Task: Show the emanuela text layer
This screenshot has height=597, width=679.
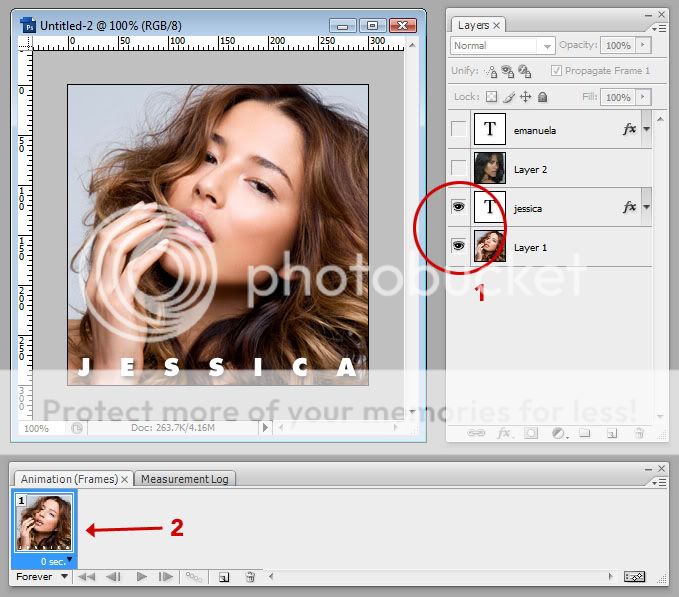Action: [x=459, y=129]
